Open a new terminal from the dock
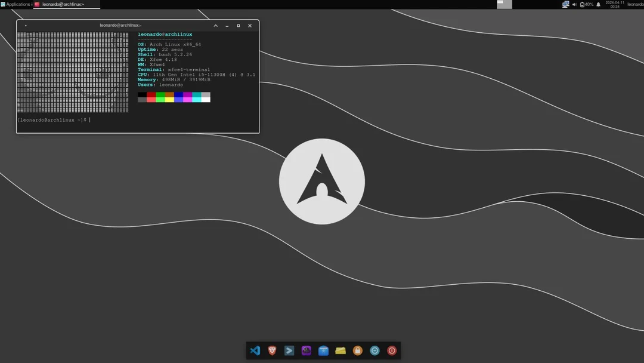 click(x=289, y=350)
